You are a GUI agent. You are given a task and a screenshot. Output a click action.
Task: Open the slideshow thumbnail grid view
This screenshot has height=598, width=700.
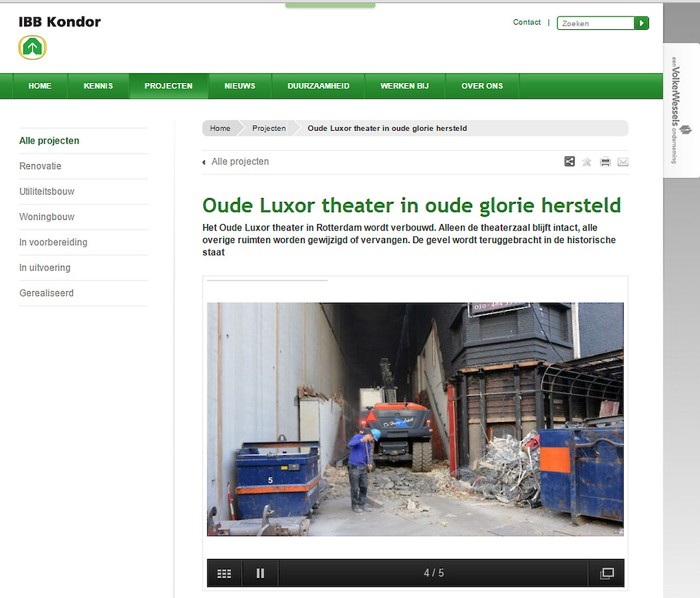(x=224, y=573)
